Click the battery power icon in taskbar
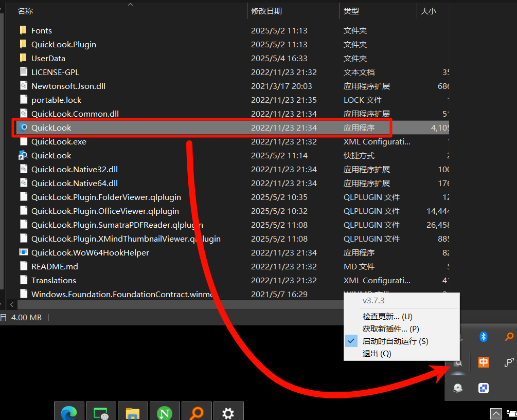Image resolution: width=517 pixels, height=420 pixels. [512, 413]
